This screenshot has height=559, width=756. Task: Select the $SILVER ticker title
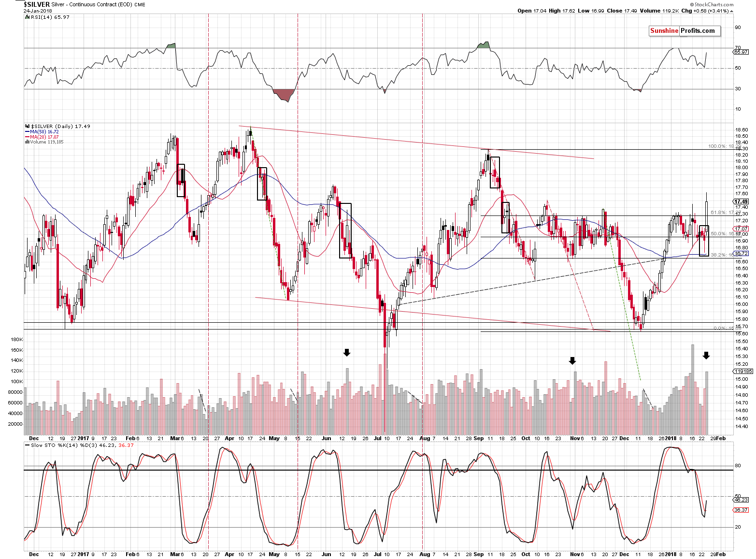tap(36, 4)
